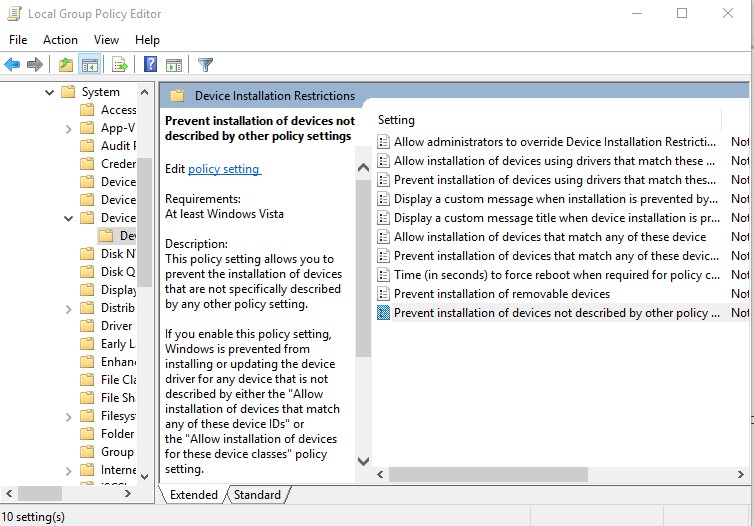Select Prevent installation of devices using drivers setting
The image size is (754, 526).
[x=555, y=180]
